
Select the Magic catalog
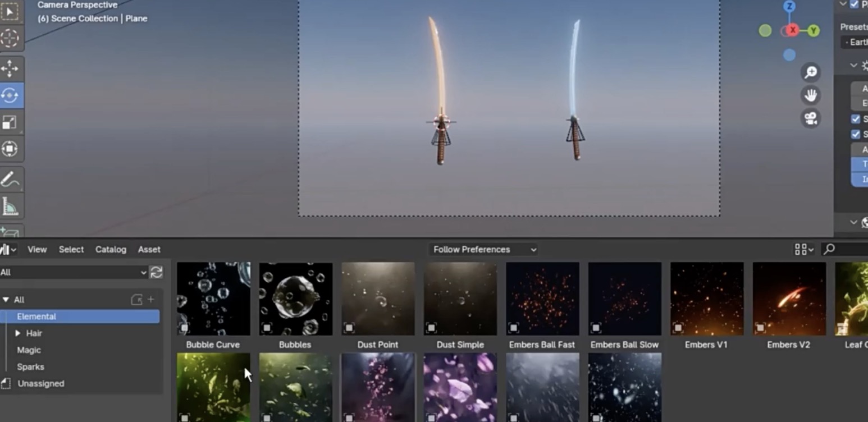(29, 350)
